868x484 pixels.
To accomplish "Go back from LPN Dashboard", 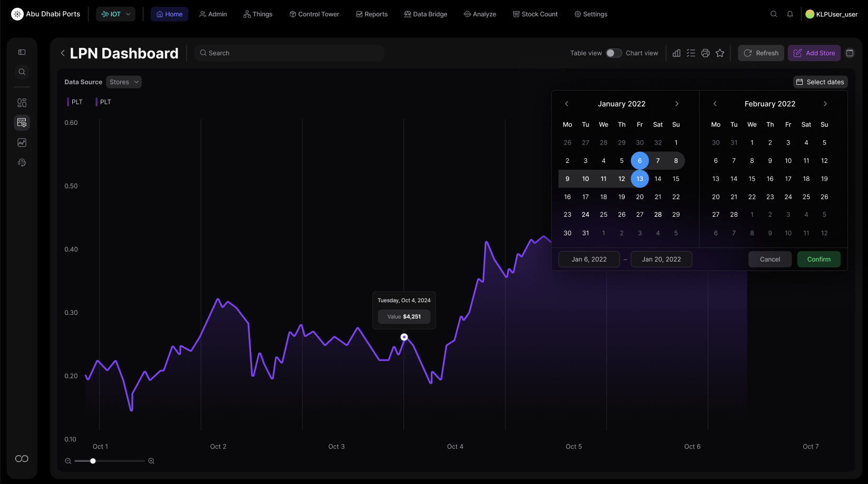I will click(63, 53).
